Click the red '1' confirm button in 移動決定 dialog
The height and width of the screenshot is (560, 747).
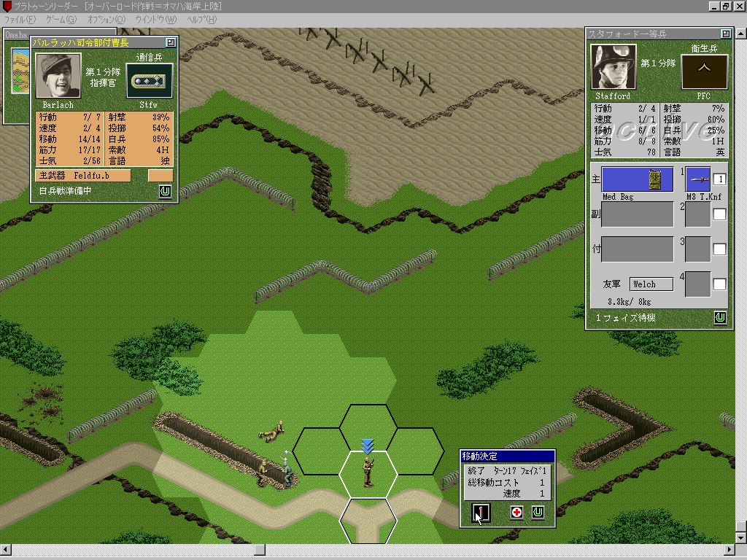point(480,513)
